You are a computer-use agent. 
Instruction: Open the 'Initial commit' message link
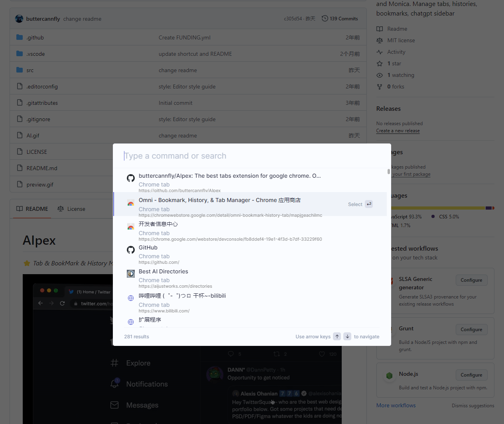point(175,103)
